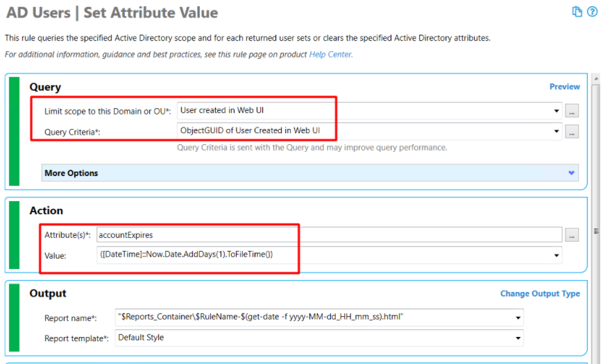This screenshot has height=364, width=603.
Task: Open the Report template dropdown arrow
Action: (x=518, y=338)
